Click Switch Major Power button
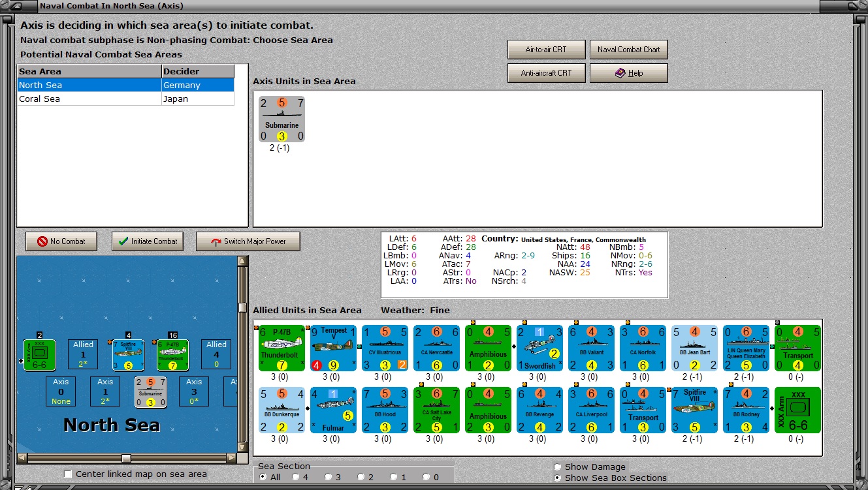Image resolution: width=868 pixels, height=490 pixels. click(248, 241)
